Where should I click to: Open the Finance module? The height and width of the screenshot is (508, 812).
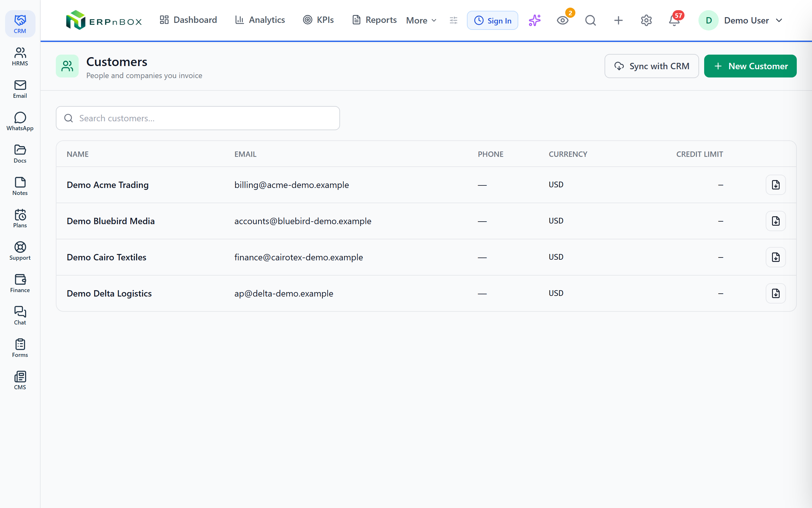click(x=20, y=283)
